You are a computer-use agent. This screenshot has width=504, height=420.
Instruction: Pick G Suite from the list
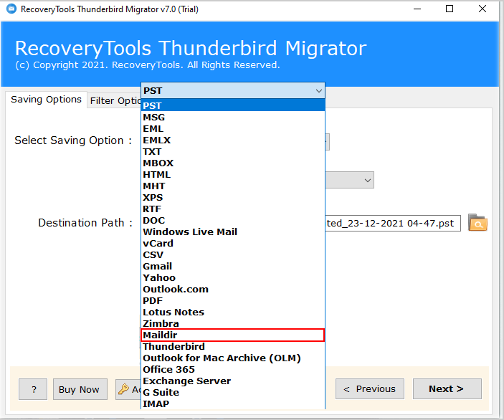(233, 392)
